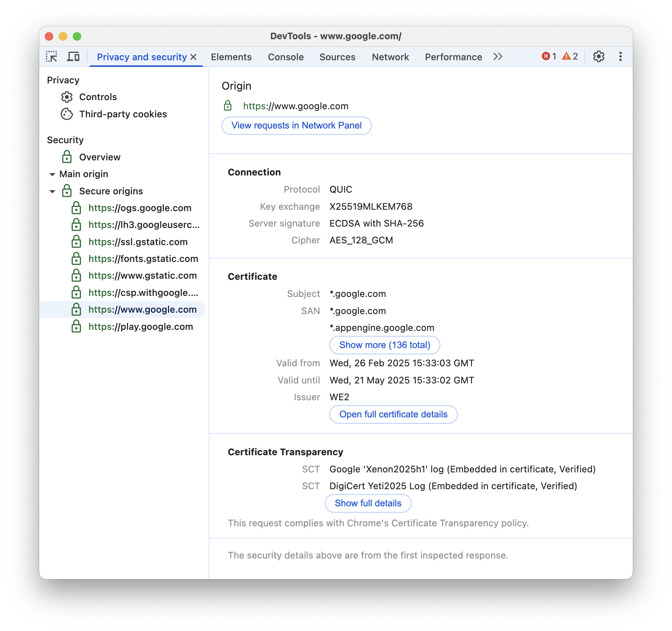Click Show more (136 total) SANs button
672x631 pixels.
(385, 345)
